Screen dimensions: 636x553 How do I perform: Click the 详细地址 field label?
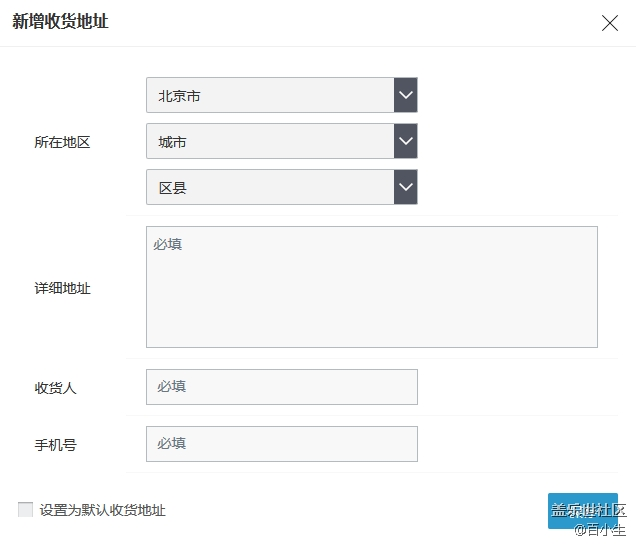tap(62, 288)
